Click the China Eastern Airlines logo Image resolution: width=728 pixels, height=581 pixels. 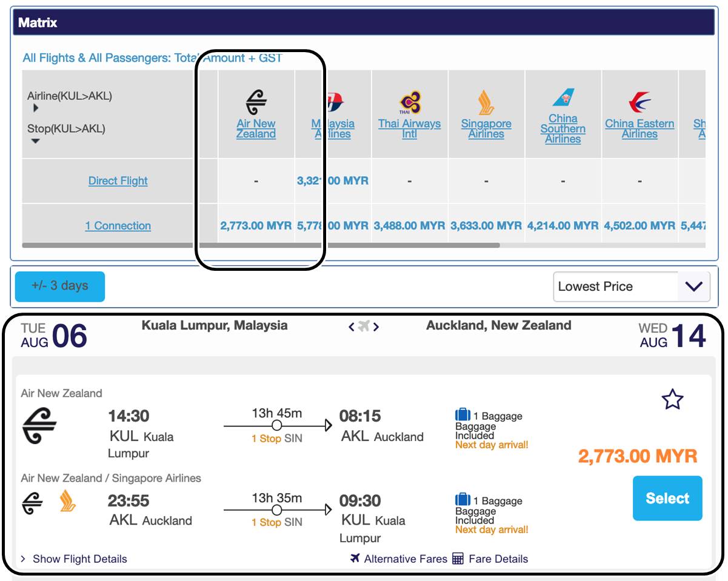point(640,102)
